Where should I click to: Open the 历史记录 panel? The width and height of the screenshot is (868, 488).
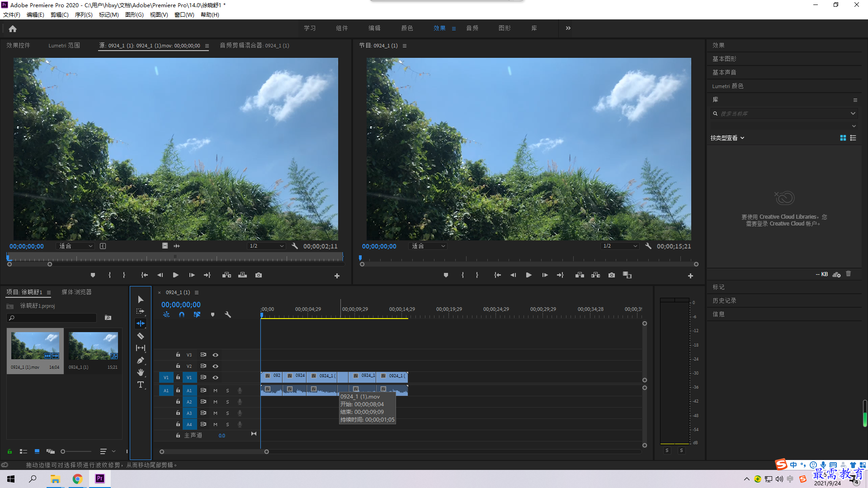click(x=724, y=300)
